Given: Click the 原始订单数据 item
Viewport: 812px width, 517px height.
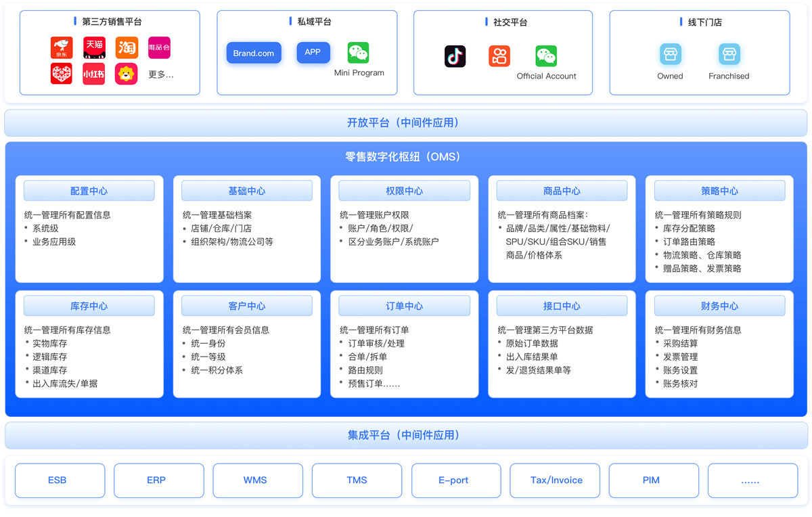Looking at the screenshot, I should [x=532, y=344].
